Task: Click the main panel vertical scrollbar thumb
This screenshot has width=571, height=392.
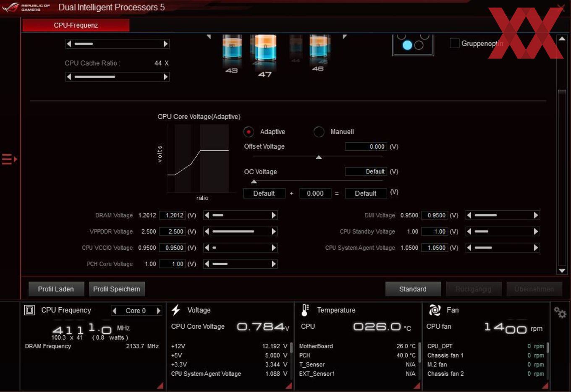Action: (562, 178)
